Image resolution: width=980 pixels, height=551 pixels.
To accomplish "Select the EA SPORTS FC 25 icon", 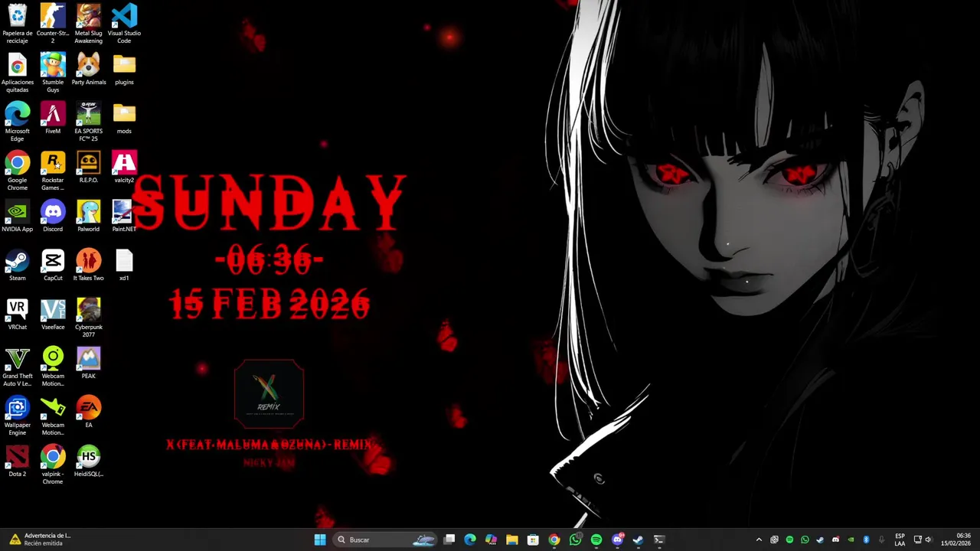I will coord(88,121).
